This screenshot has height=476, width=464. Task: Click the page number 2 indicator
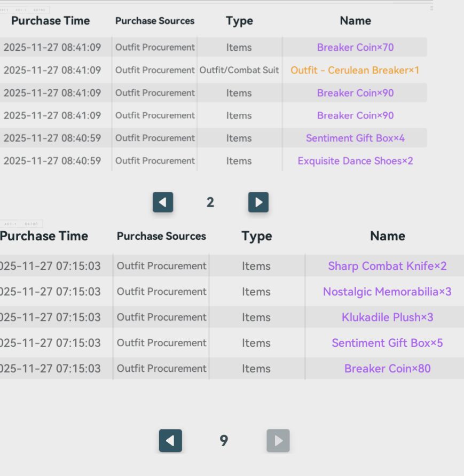pos(210,202)
